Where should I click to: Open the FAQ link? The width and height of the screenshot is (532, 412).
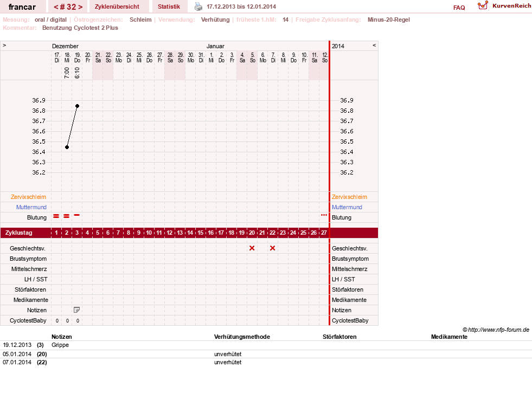(x=459, y=8)
